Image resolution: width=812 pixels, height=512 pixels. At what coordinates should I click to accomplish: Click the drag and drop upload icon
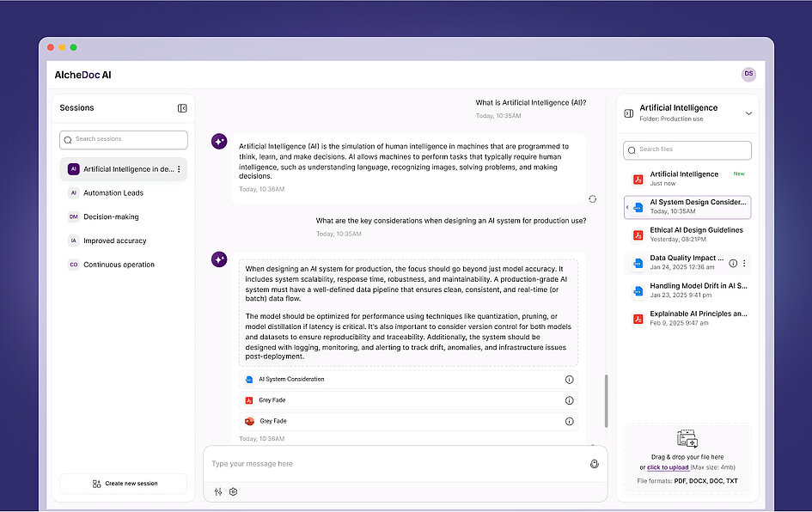(687, 438)
